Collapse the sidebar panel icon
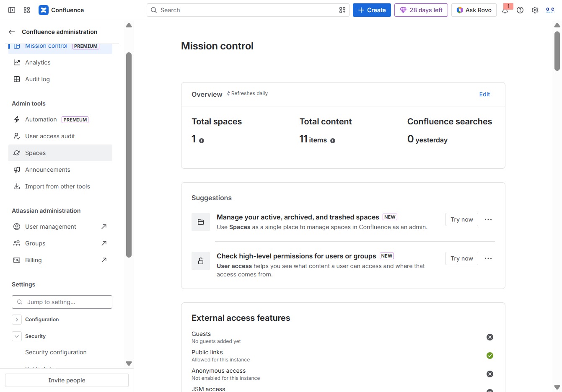Screen dimensions: 562x392 [12, 10]
